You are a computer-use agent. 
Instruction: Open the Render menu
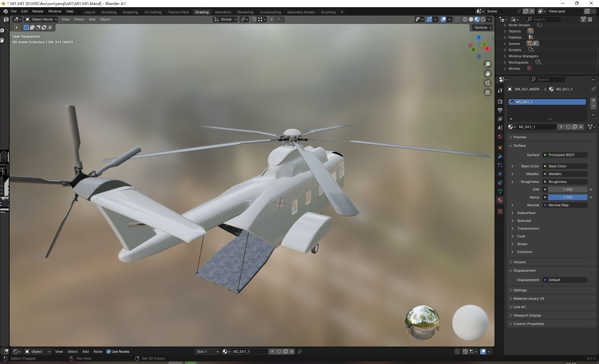coord(38,11)
